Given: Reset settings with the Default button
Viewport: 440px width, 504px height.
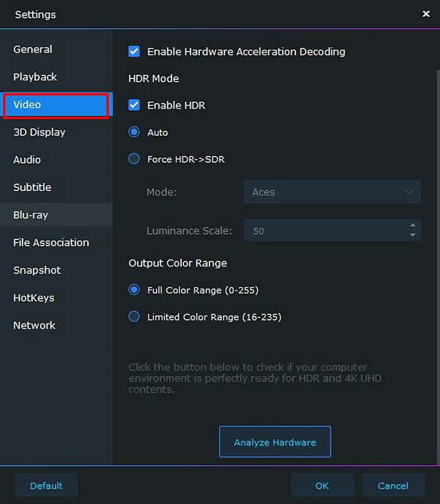Looking at the screenshot, I should pyautogui.click(x=47, y=485).
